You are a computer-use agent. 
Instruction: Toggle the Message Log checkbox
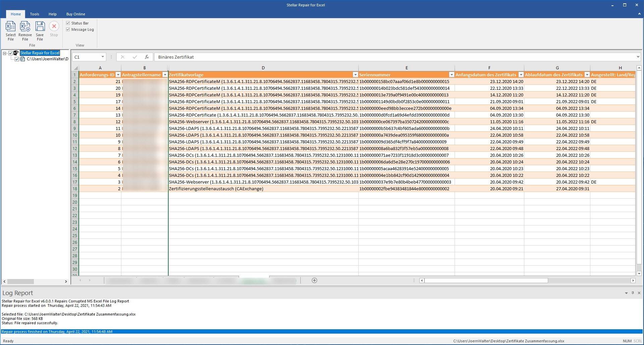point(68,29)
